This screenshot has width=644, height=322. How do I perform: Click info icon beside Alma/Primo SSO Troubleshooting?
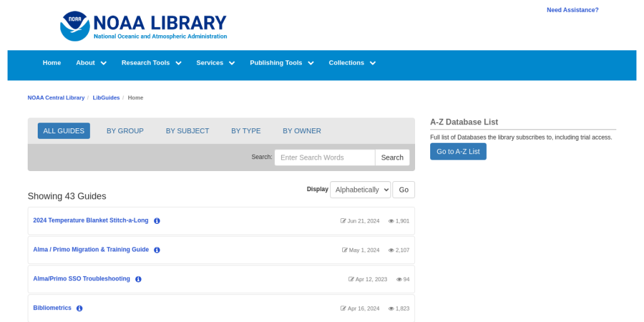pos(138,279)
